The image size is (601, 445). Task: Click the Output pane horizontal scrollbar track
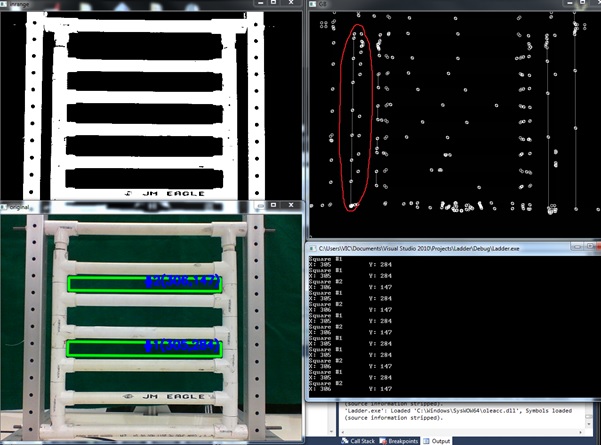[x=463, y=432]
